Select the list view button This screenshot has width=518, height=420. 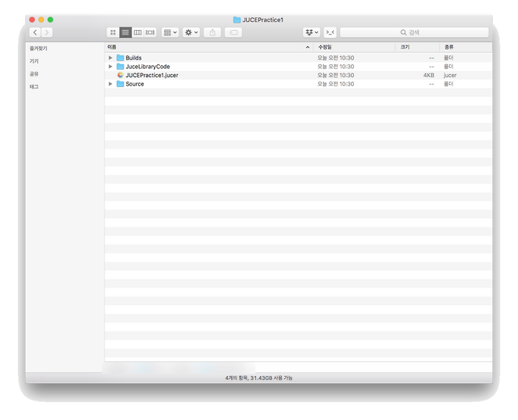(x=125, y=32)
